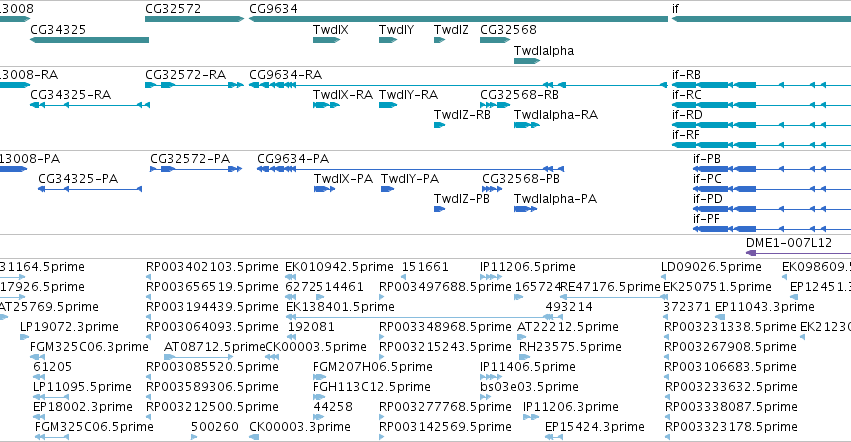
Task: Select the CG32572 gene bar
Action: [x=194, y=19]
